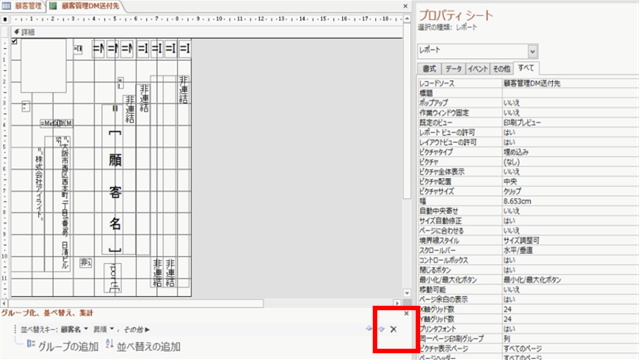Open the レポート object selector dropdown
Viewport: 640px width, 360px height.
(532, 51)
